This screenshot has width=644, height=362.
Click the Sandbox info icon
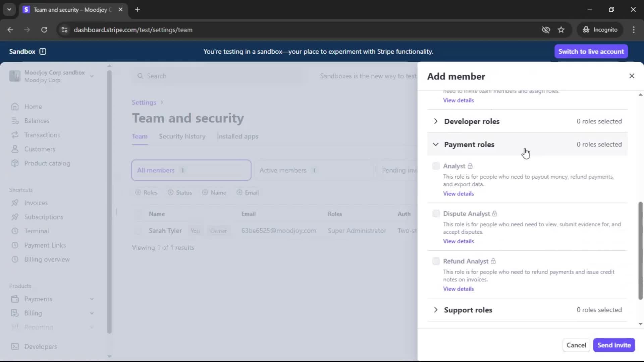[x=43, y=51]
